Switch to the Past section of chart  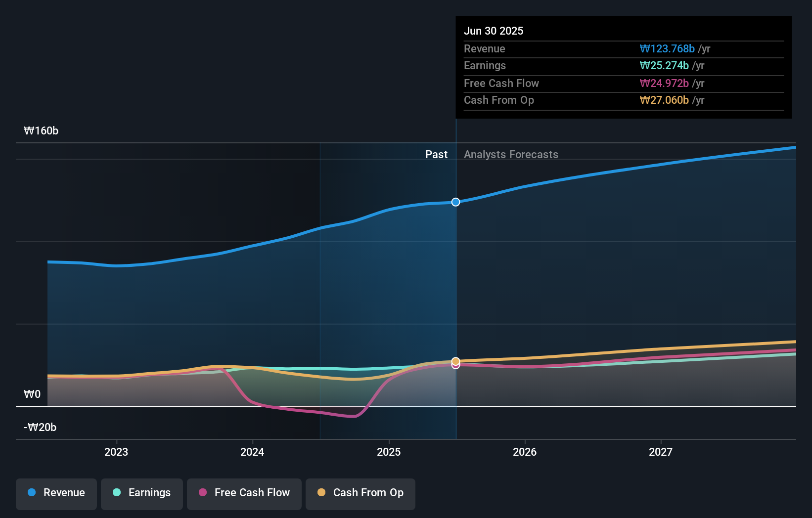[436, 154]
